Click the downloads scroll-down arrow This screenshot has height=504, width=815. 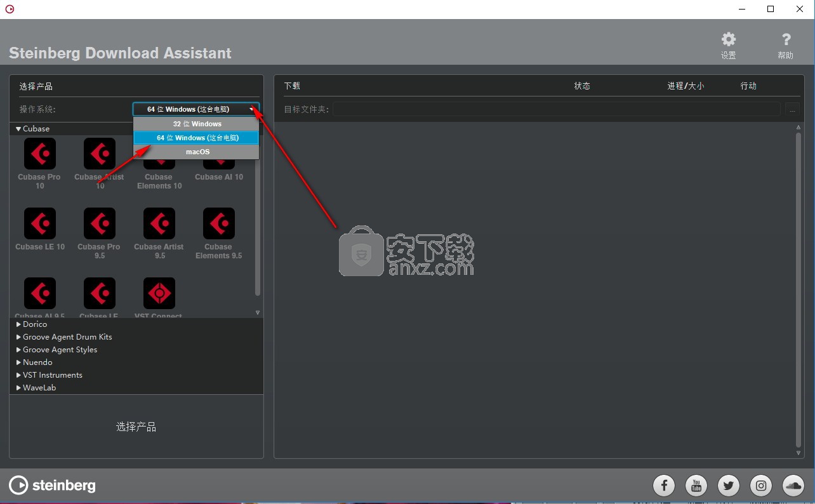pyautogui.click(x=798, y=453)
